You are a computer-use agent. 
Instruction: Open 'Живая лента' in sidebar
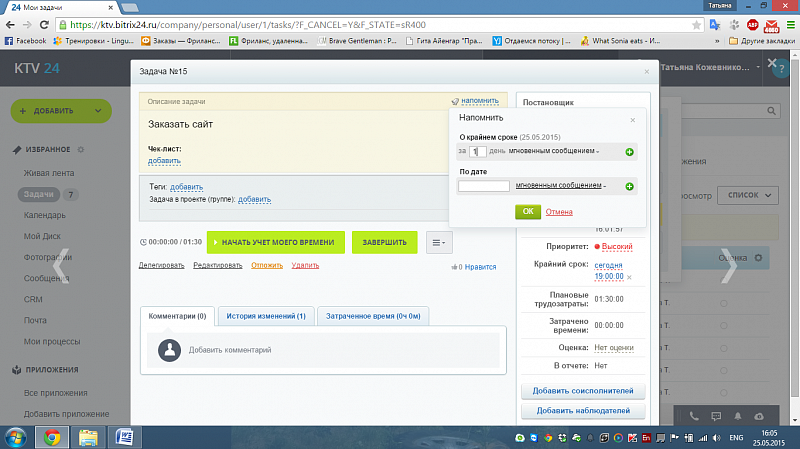(x=49, y=173)
